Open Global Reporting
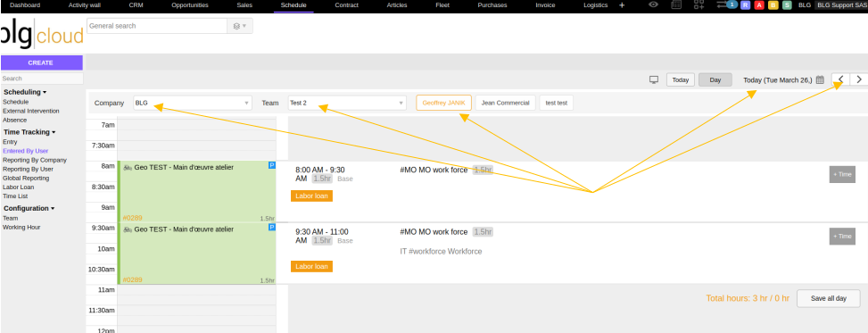The width and height of the screenshot is (868, 333). click(26, 178)
